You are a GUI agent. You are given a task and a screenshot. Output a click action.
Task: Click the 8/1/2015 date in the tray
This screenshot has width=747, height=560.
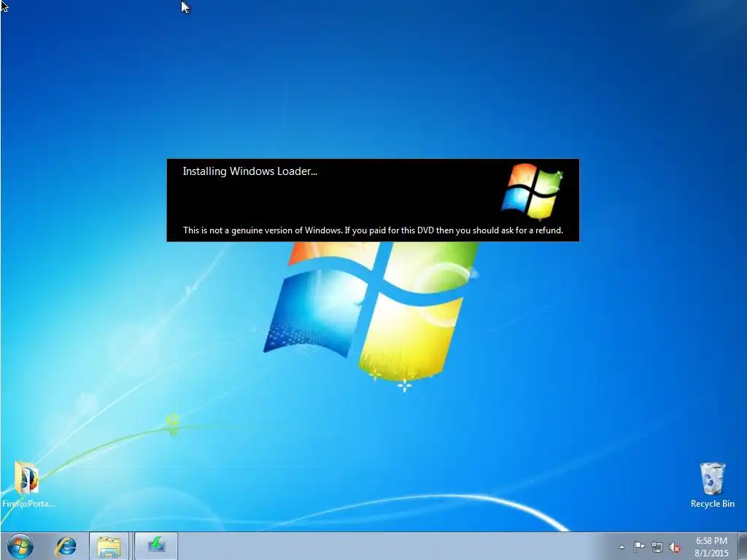pos(711,553)
